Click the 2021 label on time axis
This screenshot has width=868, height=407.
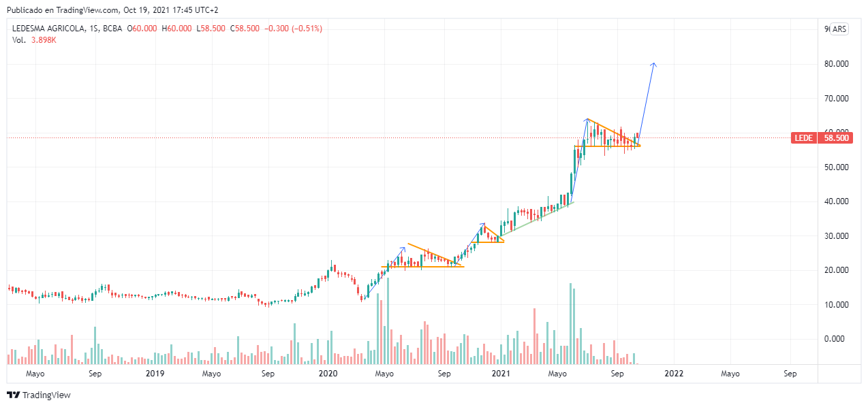tap(501, 374)
